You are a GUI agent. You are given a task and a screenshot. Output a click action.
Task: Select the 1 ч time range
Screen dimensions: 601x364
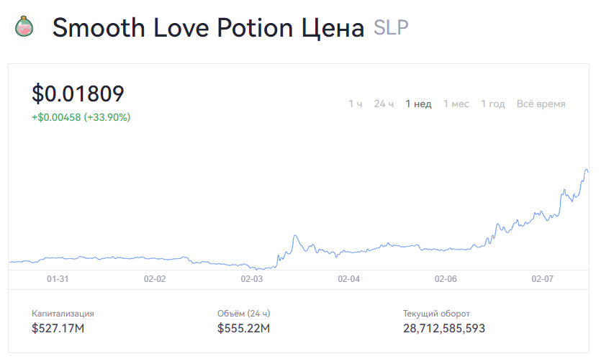coord(356,104)
